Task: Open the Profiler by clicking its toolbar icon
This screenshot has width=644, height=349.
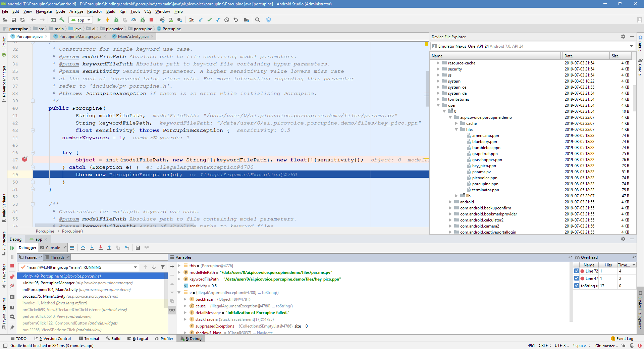Action: point(133,20)
